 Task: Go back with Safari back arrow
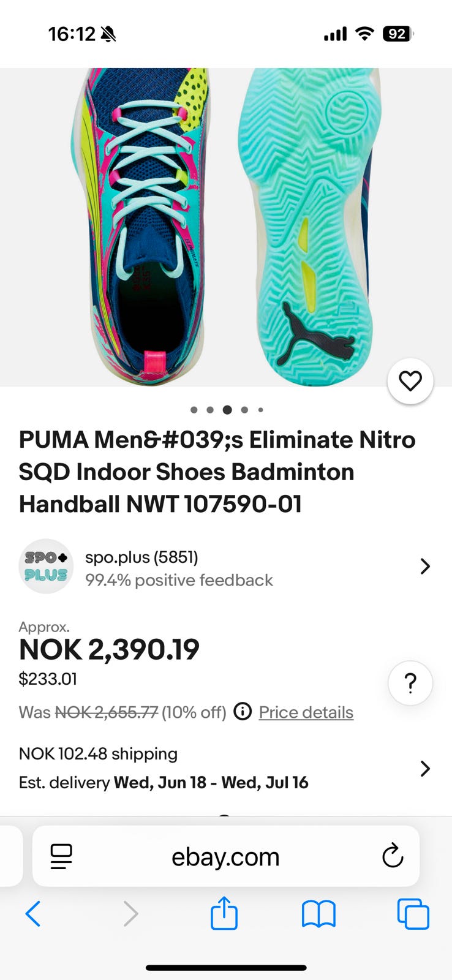pyautogui.click(x=33, y=914)
